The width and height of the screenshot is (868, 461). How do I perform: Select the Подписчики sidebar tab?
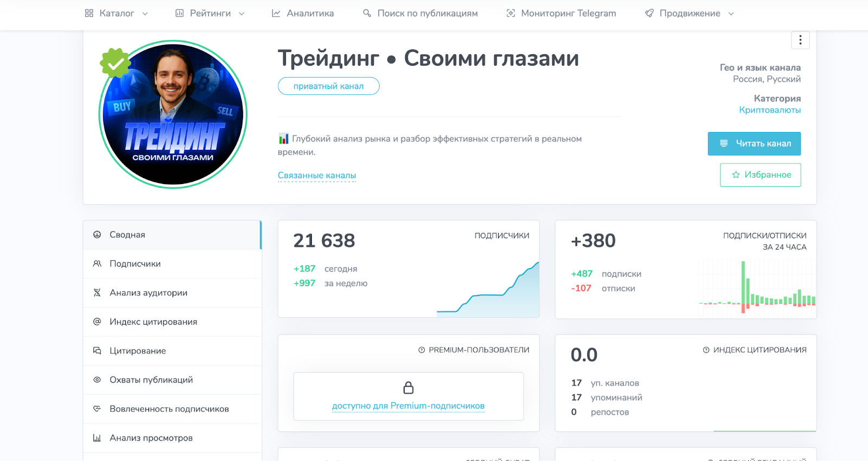(x=172, y=264)
